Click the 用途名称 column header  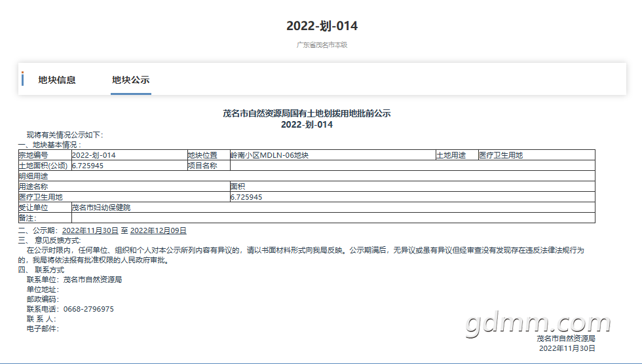[x=124, y=187]
